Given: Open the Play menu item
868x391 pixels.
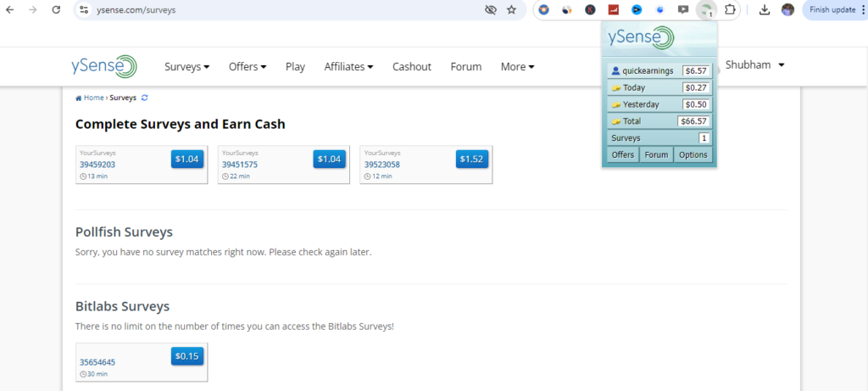Looking at the screenshot, I should 295,66.
